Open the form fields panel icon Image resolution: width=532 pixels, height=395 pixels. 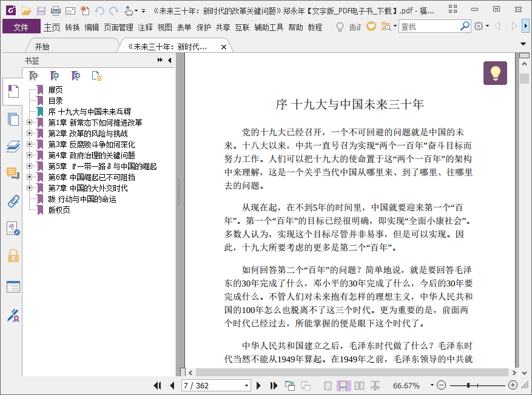(13, 287)
